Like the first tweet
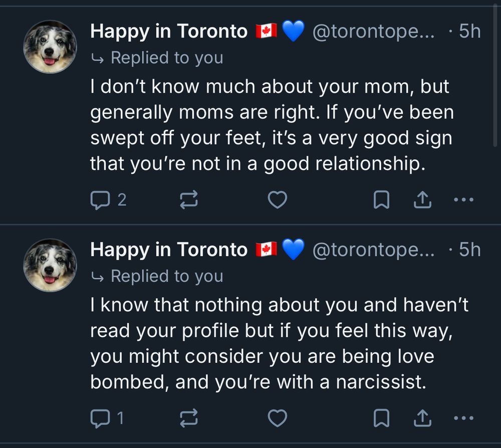Image resolution: width=501 pixels, height=448 pixels. (x=278, y=199)
